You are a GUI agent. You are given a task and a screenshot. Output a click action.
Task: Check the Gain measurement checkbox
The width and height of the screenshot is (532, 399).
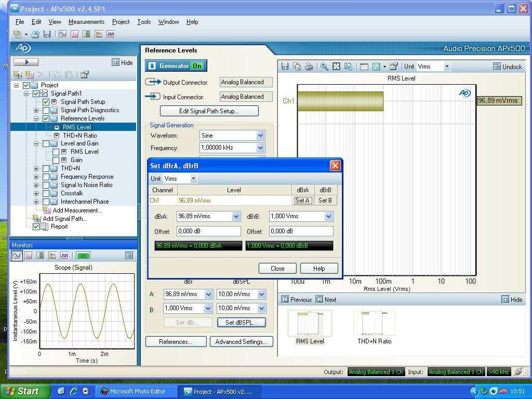tap(56, 160)
